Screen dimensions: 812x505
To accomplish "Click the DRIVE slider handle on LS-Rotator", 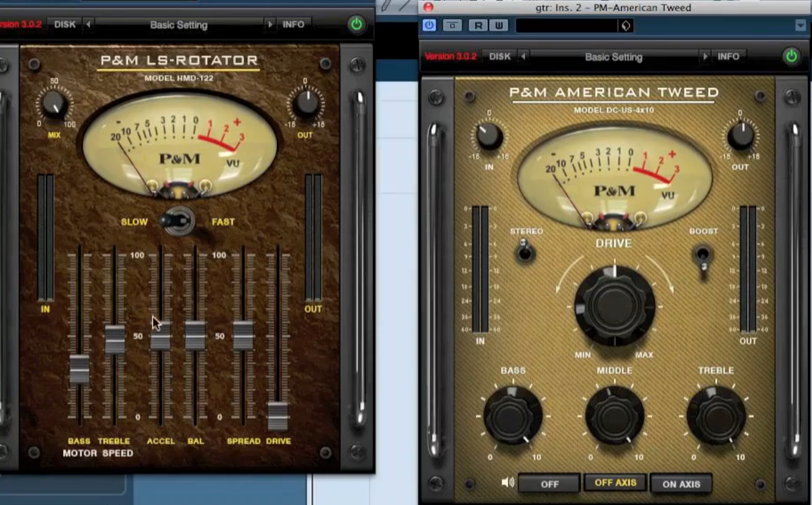I will click(278, 414).
